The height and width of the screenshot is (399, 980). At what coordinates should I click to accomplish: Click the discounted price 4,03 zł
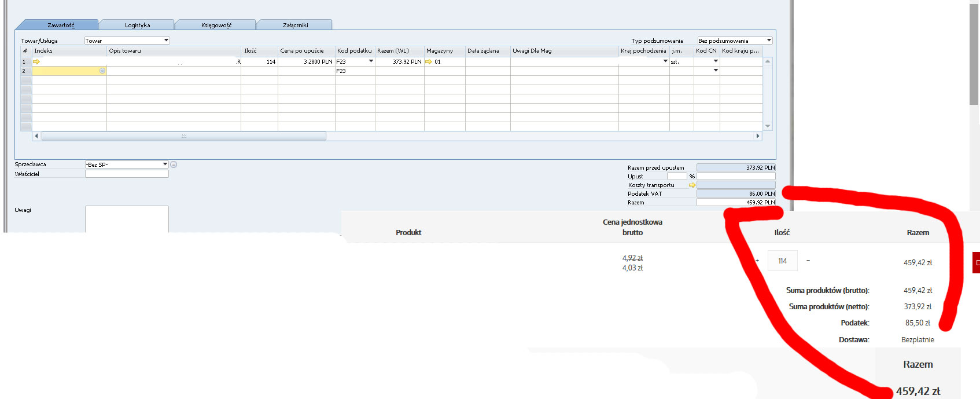(x=632, y=268)
